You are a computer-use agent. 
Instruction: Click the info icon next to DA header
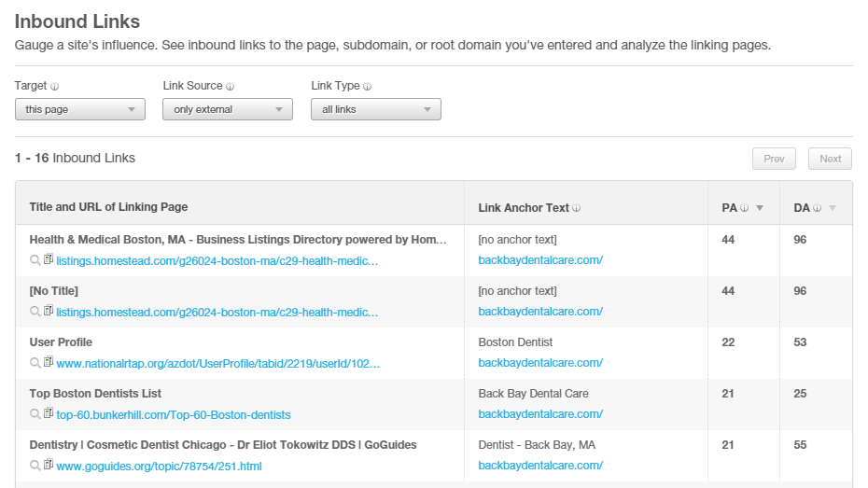[817, 208]
